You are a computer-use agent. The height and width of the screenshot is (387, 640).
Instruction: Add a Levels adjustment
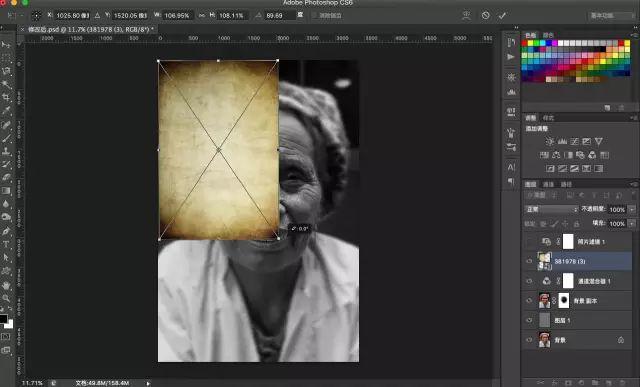coord(562,142)
